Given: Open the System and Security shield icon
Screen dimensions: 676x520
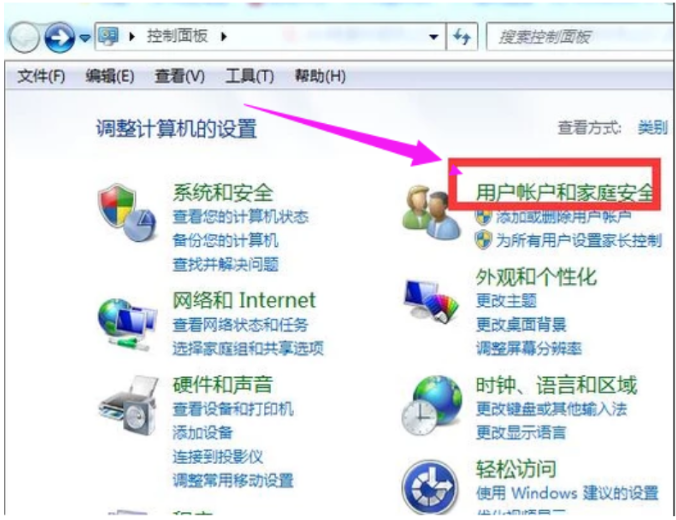Looking at the screenshot, I should coord(126,213).
